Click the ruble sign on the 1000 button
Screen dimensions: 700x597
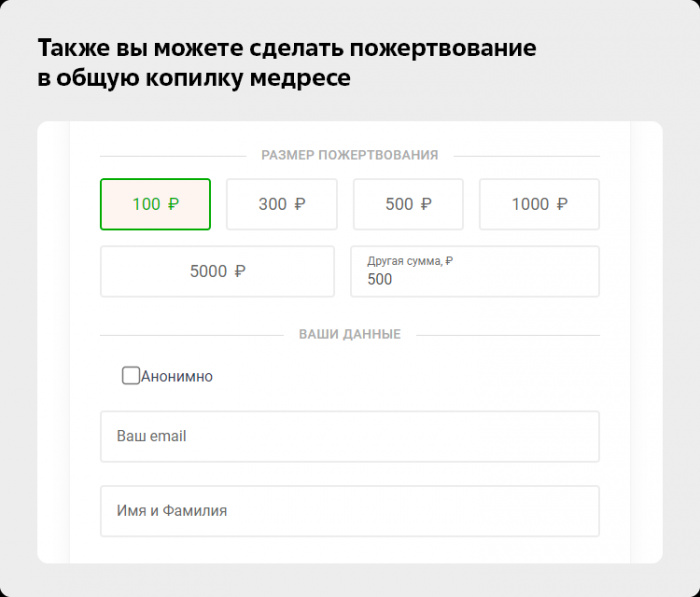(562, 204)
